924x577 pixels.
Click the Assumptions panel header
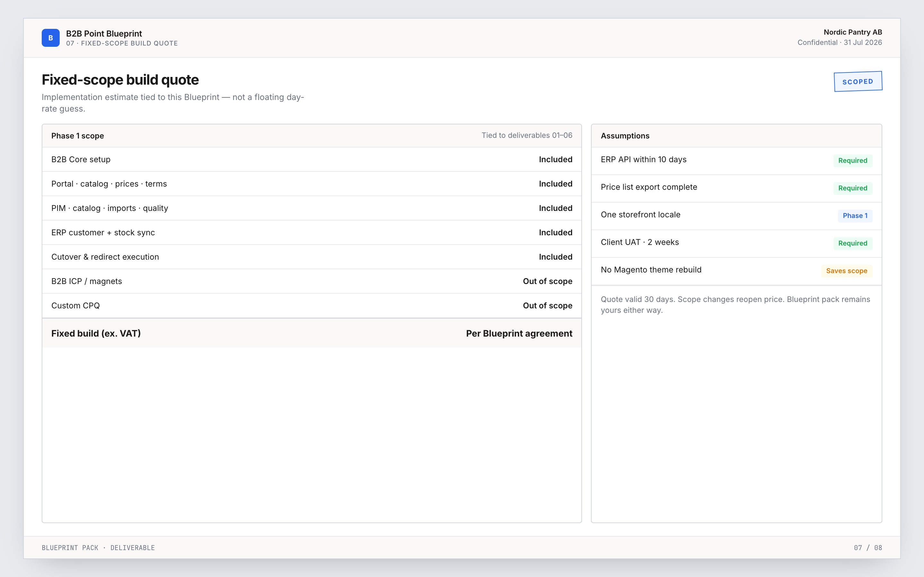736,136
